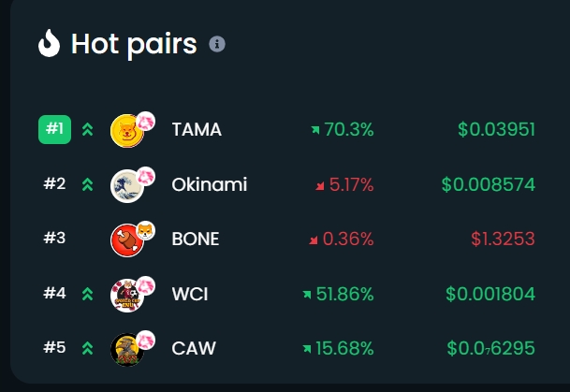Click the flame icon beside Hot pairs
The image size is (570, 392).
49,43
